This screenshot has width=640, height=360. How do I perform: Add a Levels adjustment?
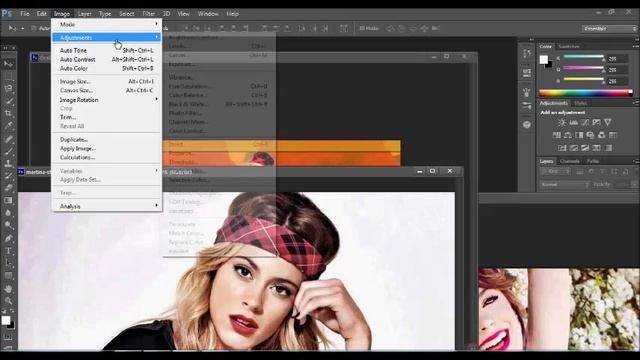(573, 122)
